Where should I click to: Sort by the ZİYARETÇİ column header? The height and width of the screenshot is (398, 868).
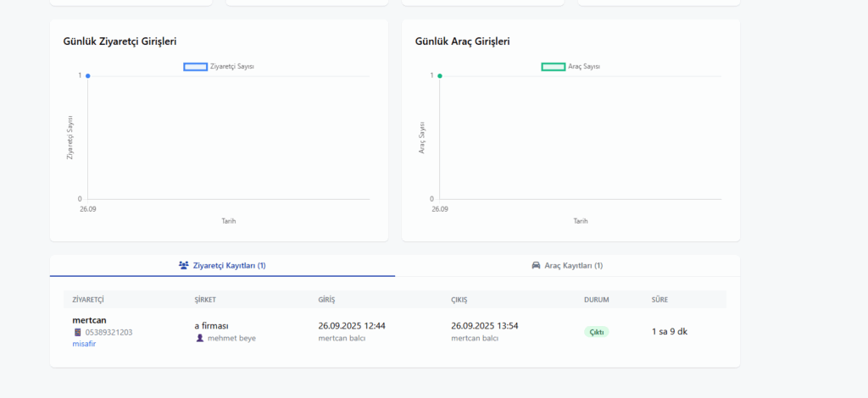point(88,300)
